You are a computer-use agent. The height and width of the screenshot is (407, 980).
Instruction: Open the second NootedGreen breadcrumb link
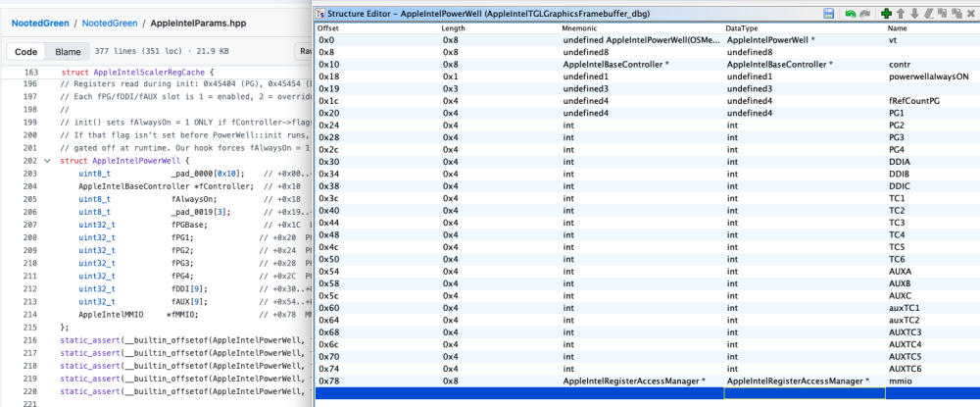[x=110, y=24]
